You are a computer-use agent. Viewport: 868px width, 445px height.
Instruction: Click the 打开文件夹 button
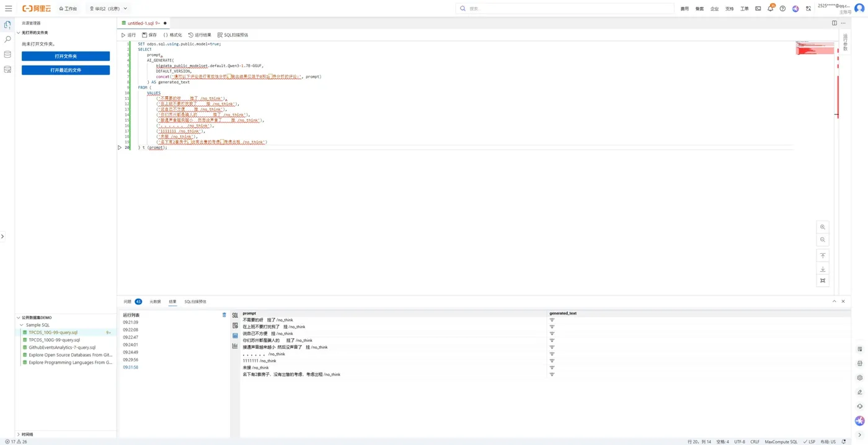[x=66, y=56]
